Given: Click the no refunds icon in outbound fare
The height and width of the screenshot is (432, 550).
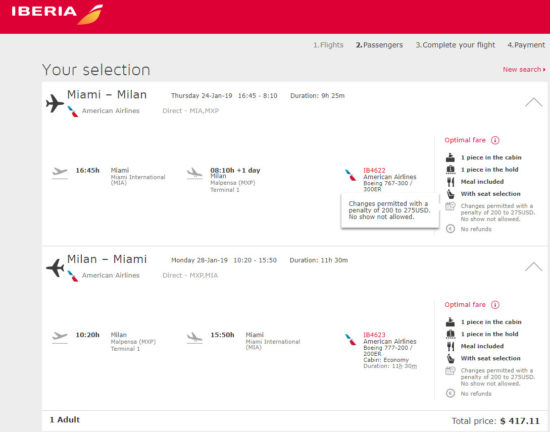Looking at the screenshot, I should pos(450,229).
